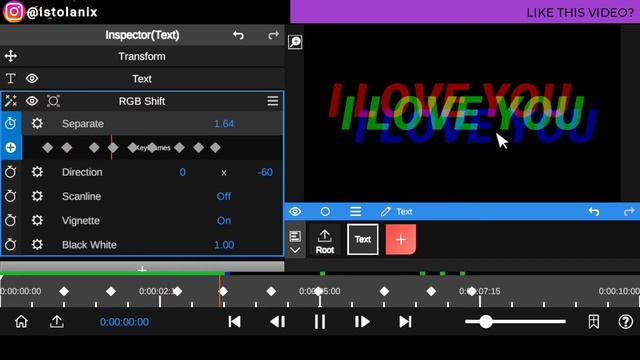640x360 pixels.
Task: Open Scanline property gear settings
Action: pos(37,196)
